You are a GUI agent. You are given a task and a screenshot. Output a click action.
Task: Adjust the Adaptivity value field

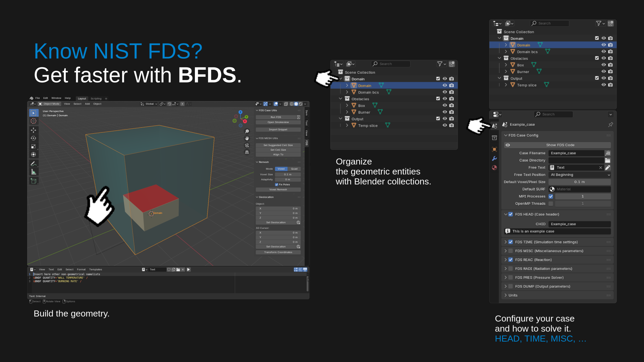point(288,180)
